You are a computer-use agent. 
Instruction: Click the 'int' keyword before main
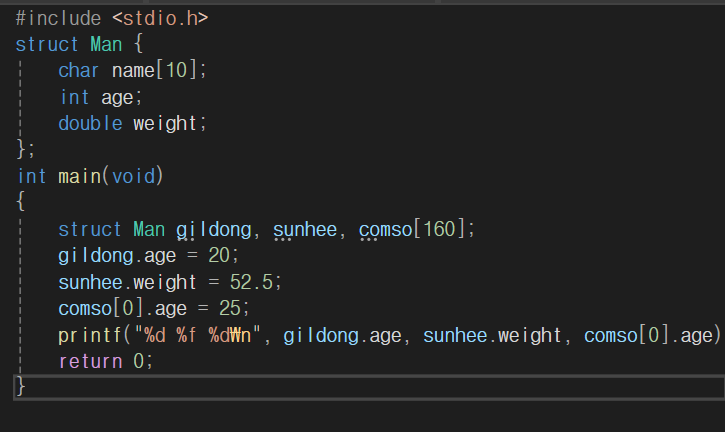[31, 177]
